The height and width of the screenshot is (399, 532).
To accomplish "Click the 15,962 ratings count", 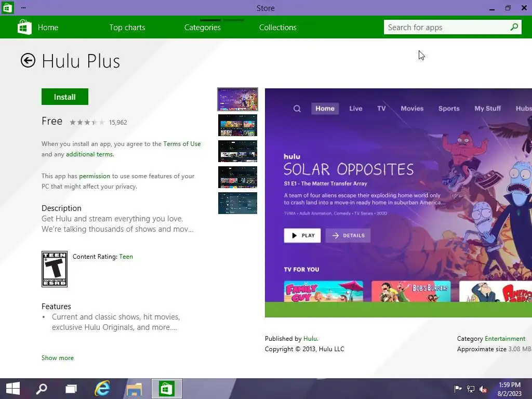I will [x=118, y=123].
